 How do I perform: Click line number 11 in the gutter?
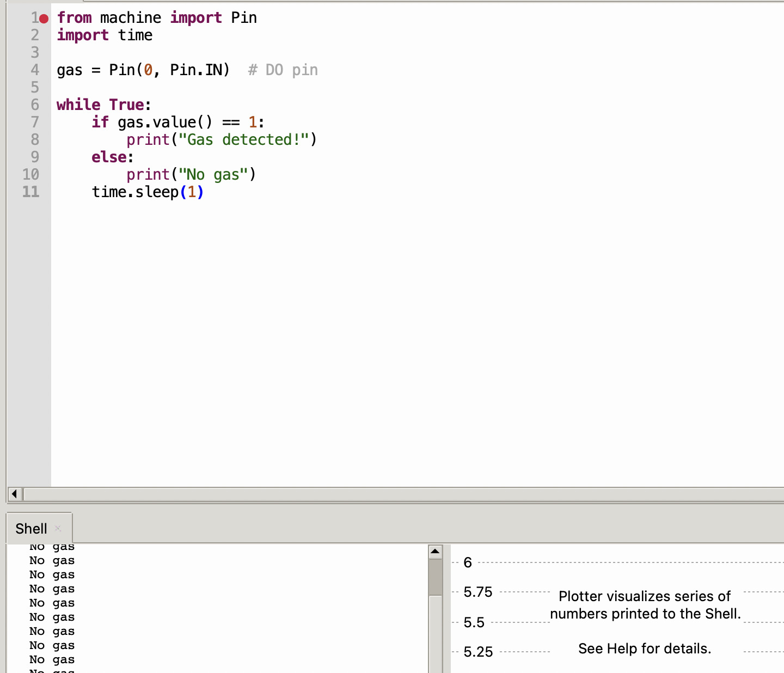click(x=31, y=192)
